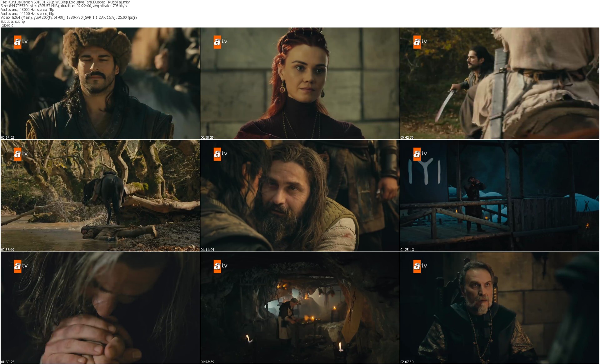The width and height of the screenshot is (600, 364).
Task: Click the 01:39:26 timestamp label
Action: tap(7, 362)
